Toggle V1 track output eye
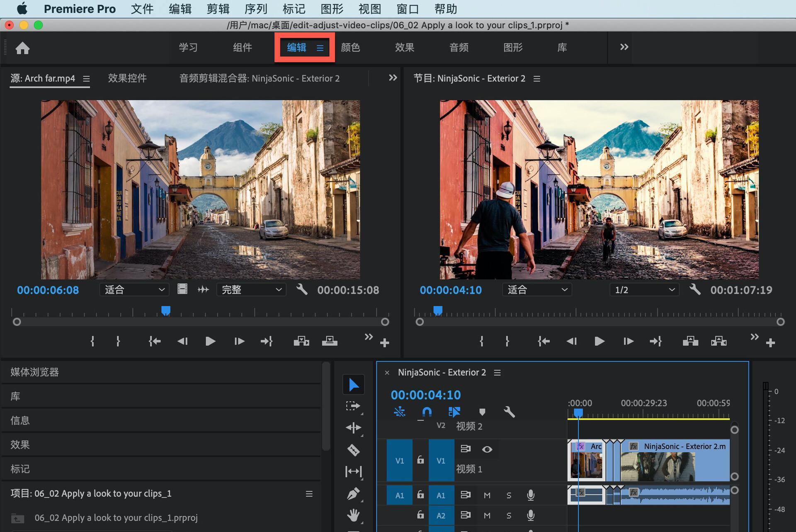Screen dimensions: 796x532 [487, 449]
